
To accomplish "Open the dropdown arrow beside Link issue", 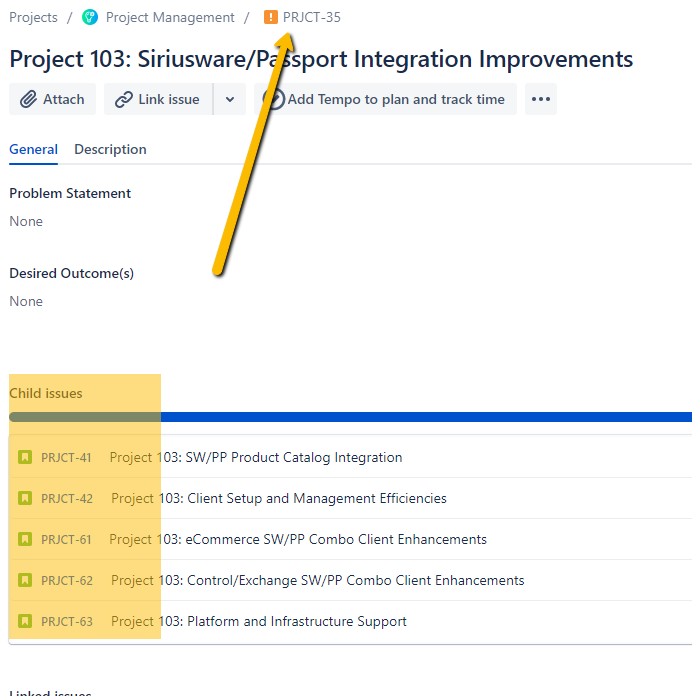I will coord(230,99).
